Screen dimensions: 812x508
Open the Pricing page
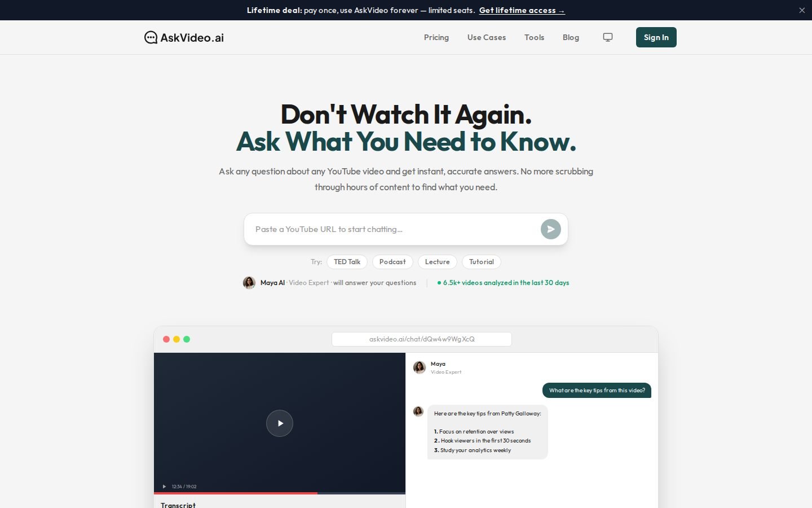coord(436,37)
